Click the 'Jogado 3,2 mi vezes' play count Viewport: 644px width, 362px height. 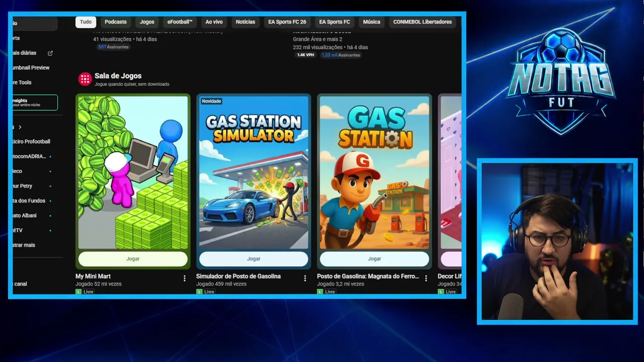[341, 284]
